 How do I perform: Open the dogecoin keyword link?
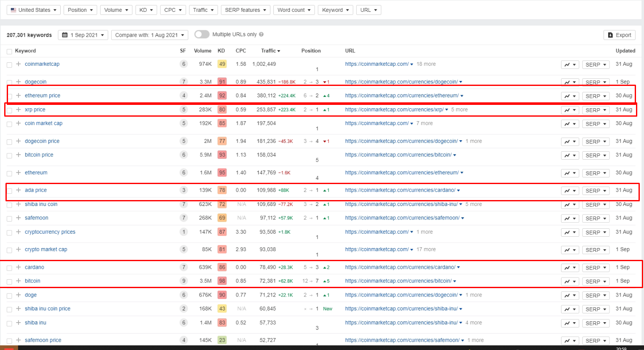35,82
